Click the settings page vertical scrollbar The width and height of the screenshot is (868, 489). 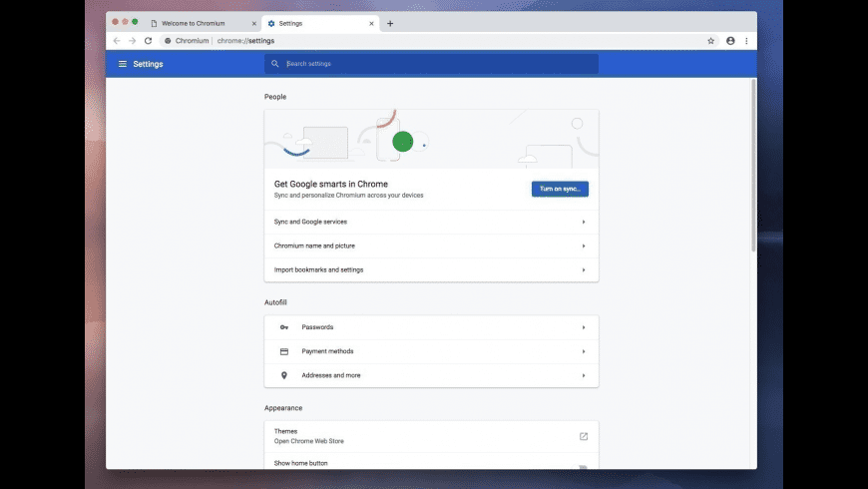click(x=753, y=165)
